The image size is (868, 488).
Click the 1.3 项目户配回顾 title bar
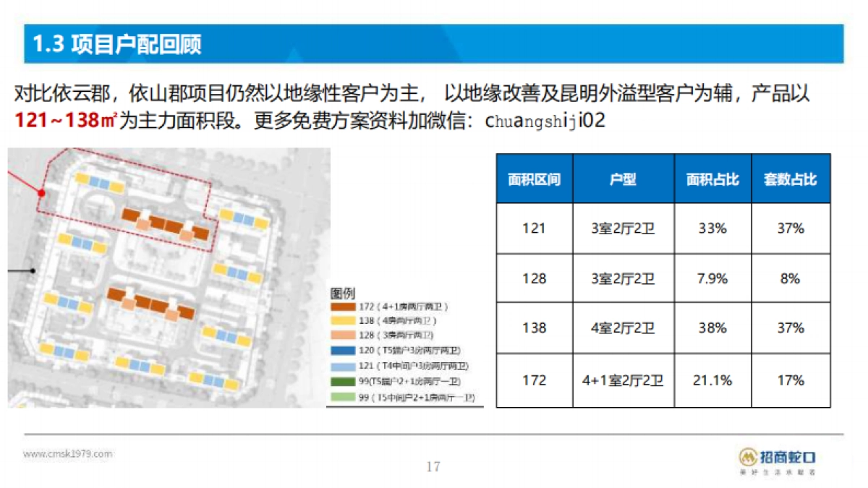tap(119, 44)
